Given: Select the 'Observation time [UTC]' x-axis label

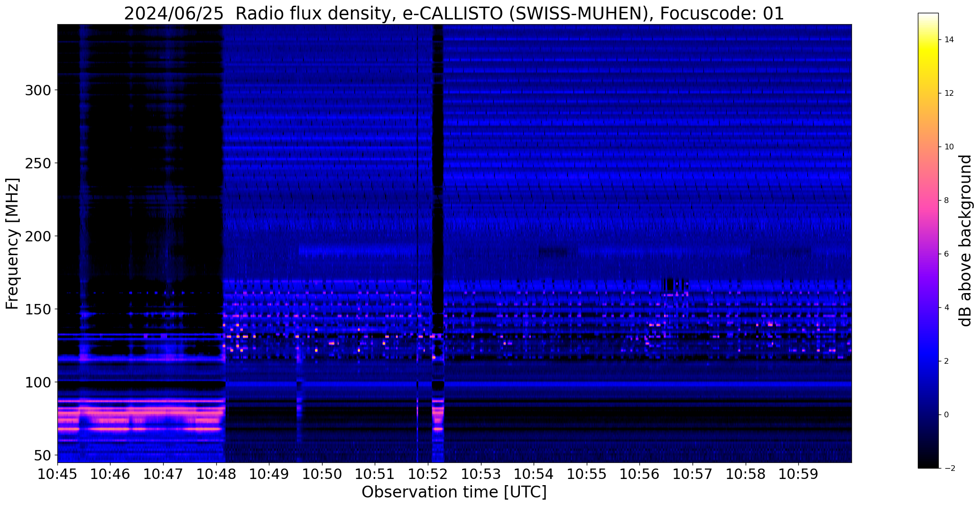Looking at the screenshot, I should pos(454,492).
